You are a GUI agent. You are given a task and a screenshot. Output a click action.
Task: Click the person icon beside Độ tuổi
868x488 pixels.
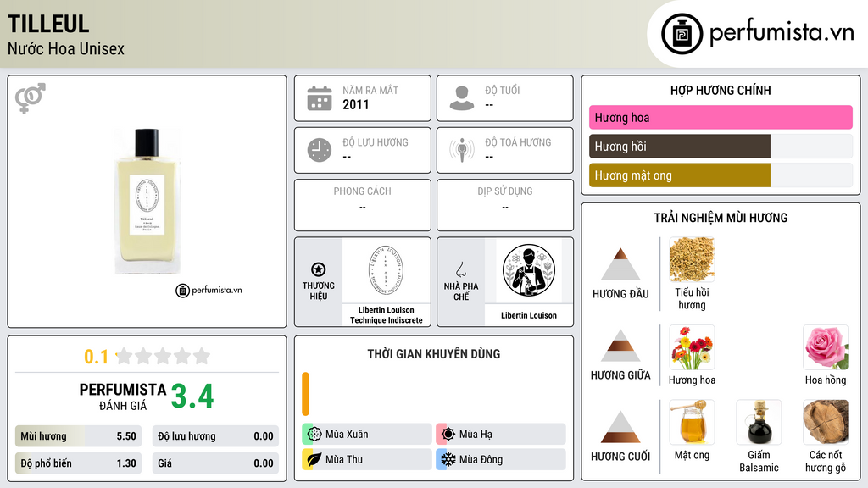coord(462,98)
